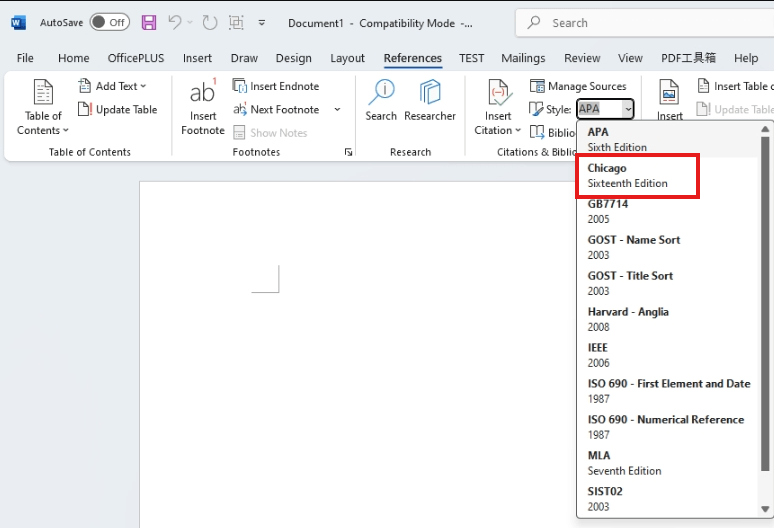Screen dimensions: 774x528
Task: Switch to the Home tab
Action: click(x=74, y=58)
